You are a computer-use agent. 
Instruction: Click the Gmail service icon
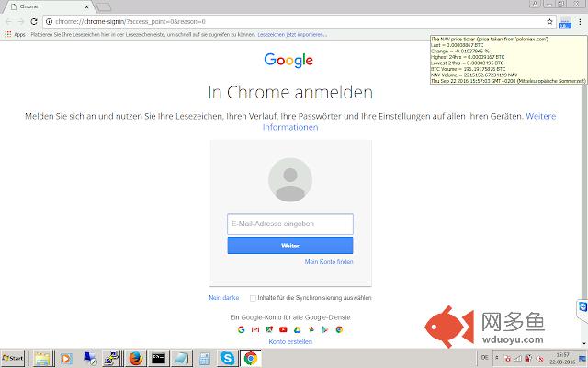(255, 329)
